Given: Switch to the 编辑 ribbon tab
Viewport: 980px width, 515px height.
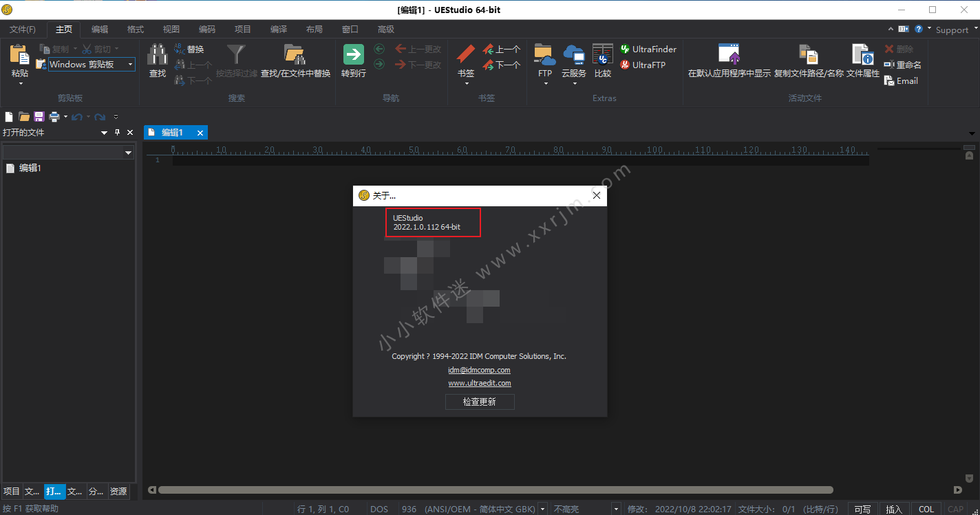Looking at the screenshot, I should [100, 30].
